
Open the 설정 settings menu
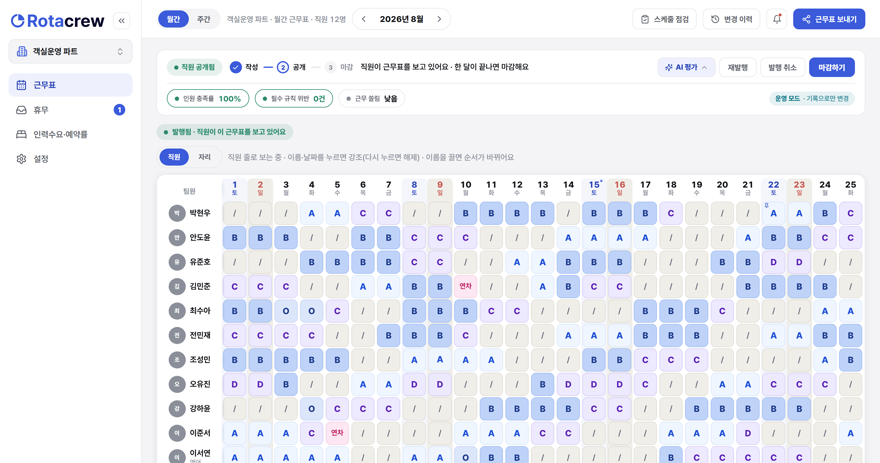click(x=71, y=159)
